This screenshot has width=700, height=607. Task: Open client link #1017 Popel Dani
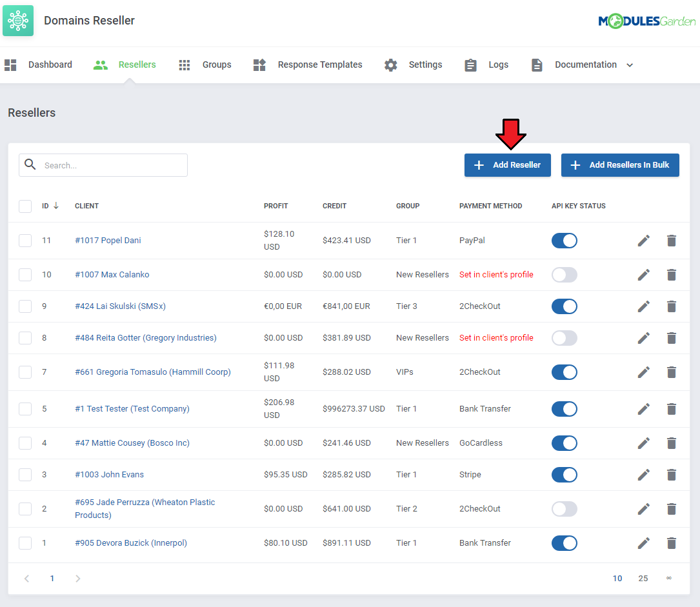(108, 241)
